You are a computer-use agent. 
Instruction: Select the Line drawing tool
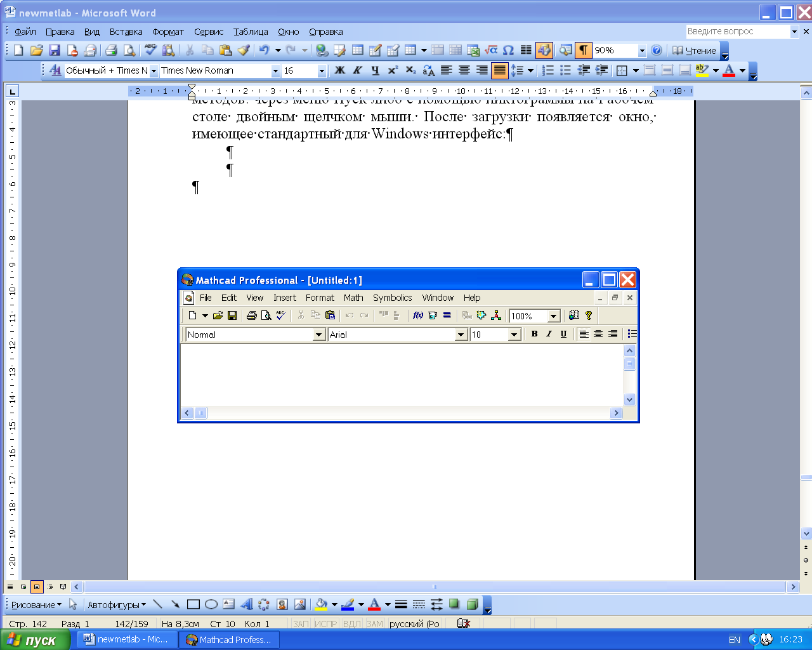click(x=158, y=604)
